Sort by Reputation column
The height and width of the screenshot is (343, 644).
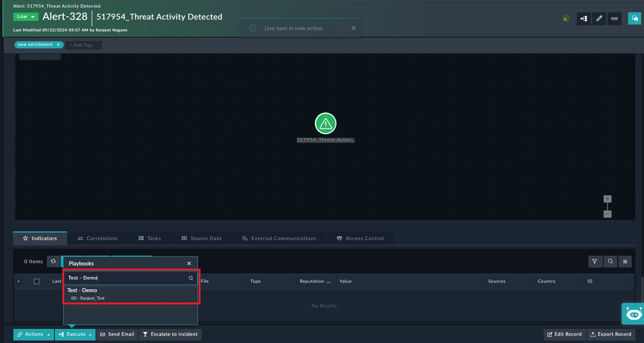click(x=312, y=281)
